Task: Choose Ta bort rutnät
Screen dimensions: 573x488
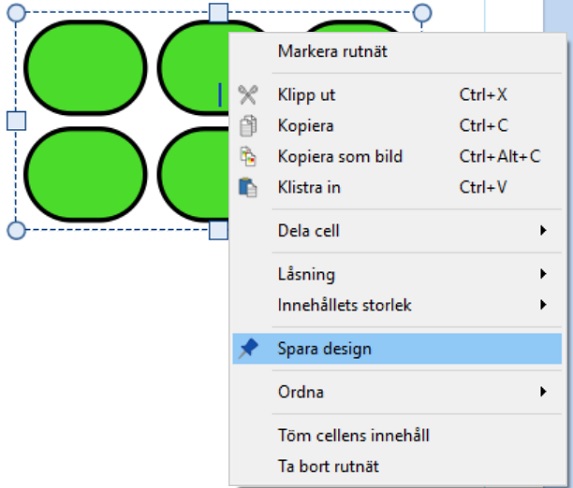Action: tap(397, 466)
